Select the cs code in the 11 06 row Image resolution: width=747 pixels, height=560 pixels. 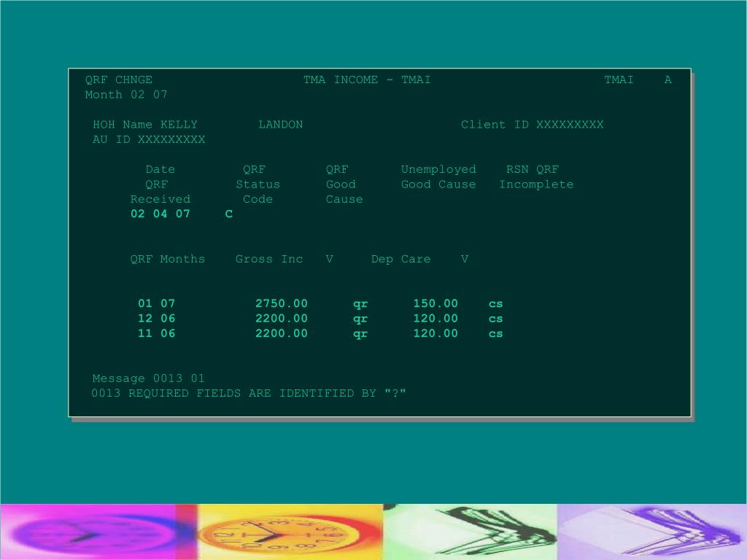[x=496, y=333]
